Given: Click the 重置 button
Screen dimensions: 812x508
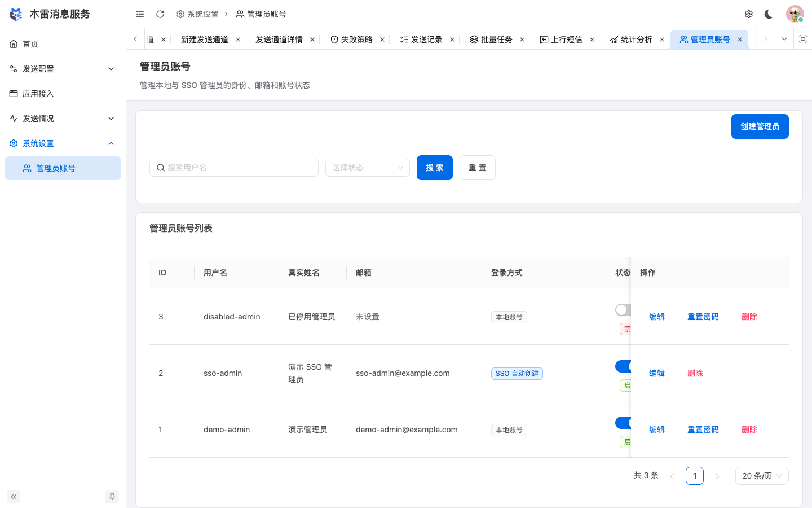Looking at the screenshot, I should coord(478,168).
